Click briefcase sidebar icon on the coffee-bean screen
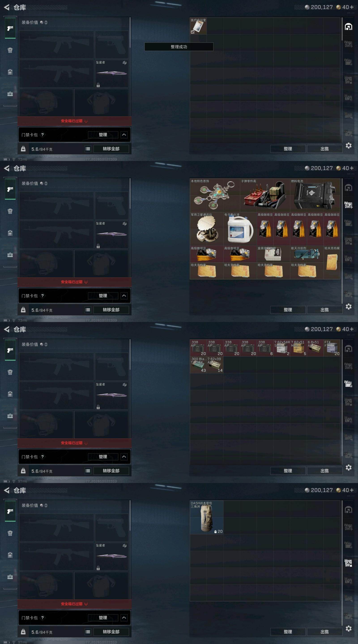This screenshot has width=358, height=644. pos(10,255)
